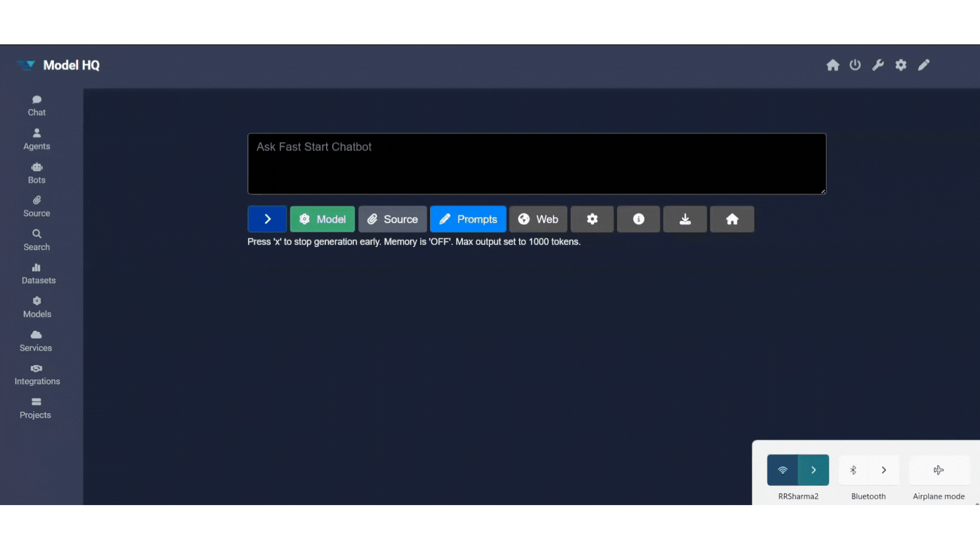Open the wrench tools icon in header
Image resolution: width=980 pixels, height=551 pixels.
(878, 65)
